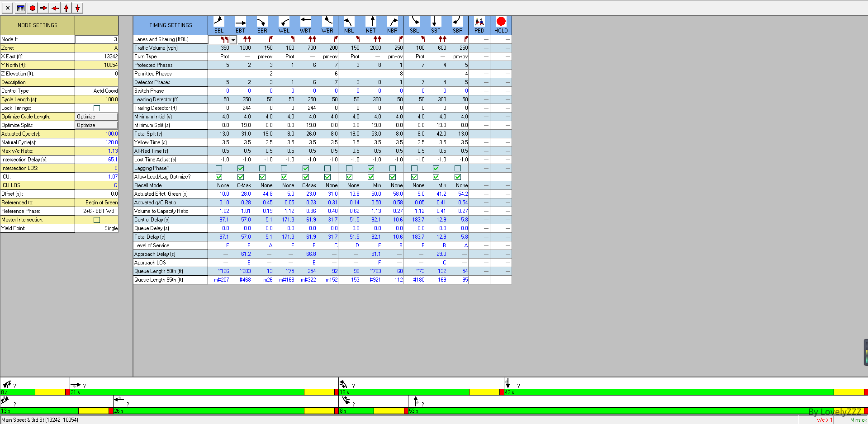Screen dimensions: 868x424
Task: Open Reference Phase 2+6 EBT WBT field
Action: [x=96, y=211]
